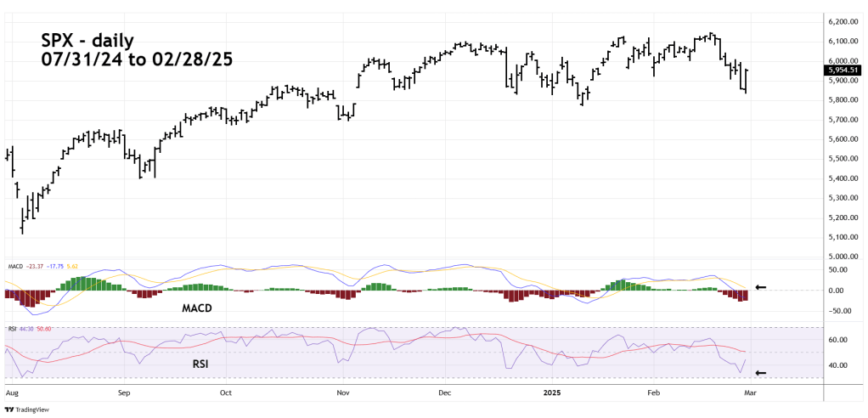Select the Nov label on time axis
This screenshot has width=868, height=418.
click(x=343, y=393)
